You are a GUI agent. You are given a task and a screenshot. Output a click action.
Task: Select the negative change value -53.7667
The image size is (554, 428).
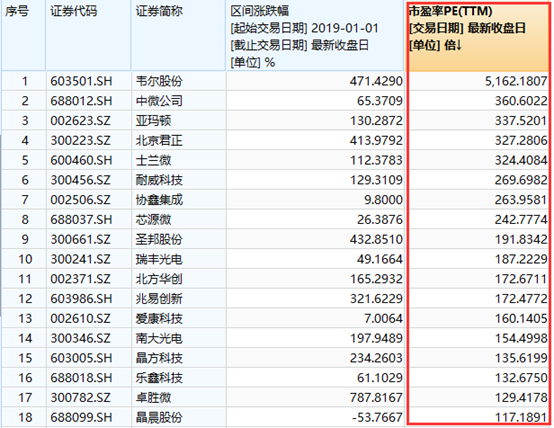(377, 418)
